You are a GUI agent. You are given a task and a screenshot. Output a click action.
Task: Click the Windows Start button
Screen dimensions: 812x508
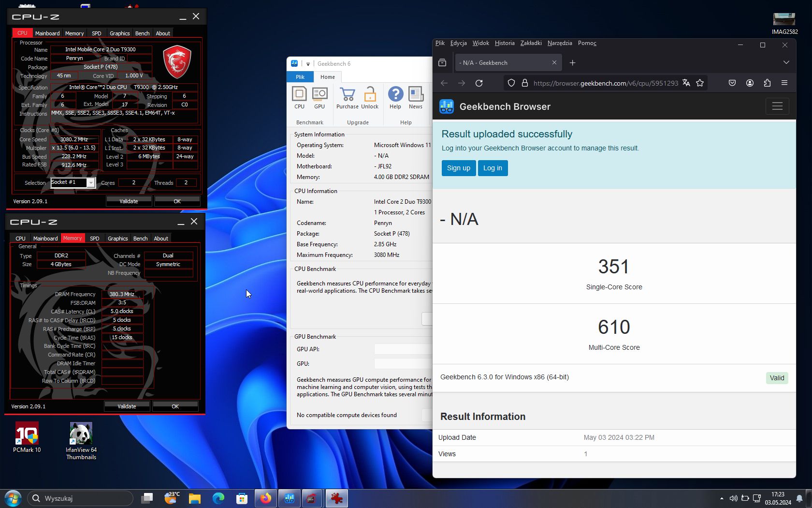pyautogui.click(x=13, y=498)
